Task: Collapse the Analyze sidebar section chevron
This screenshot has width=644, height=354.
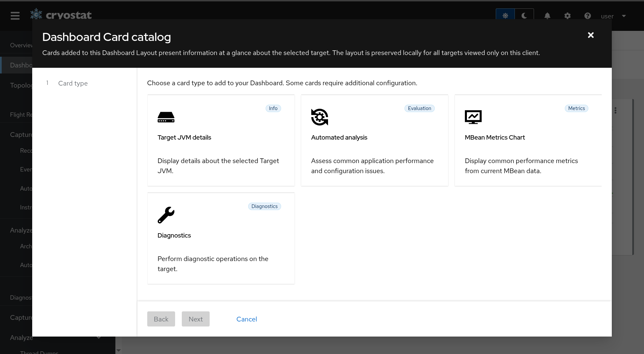Action: click(99, 338)
